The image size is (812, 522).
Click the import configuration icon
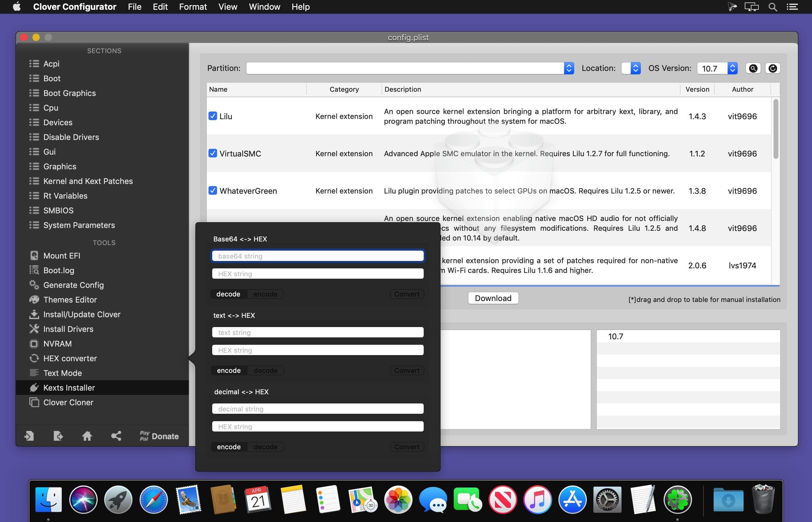[29, 436]
